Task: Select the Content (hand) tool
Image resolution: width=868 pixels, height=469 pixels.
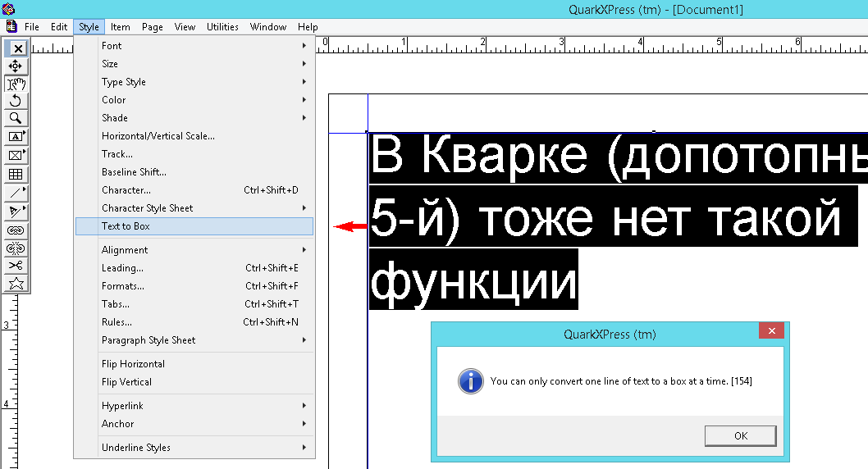Action: click(16, 84)
